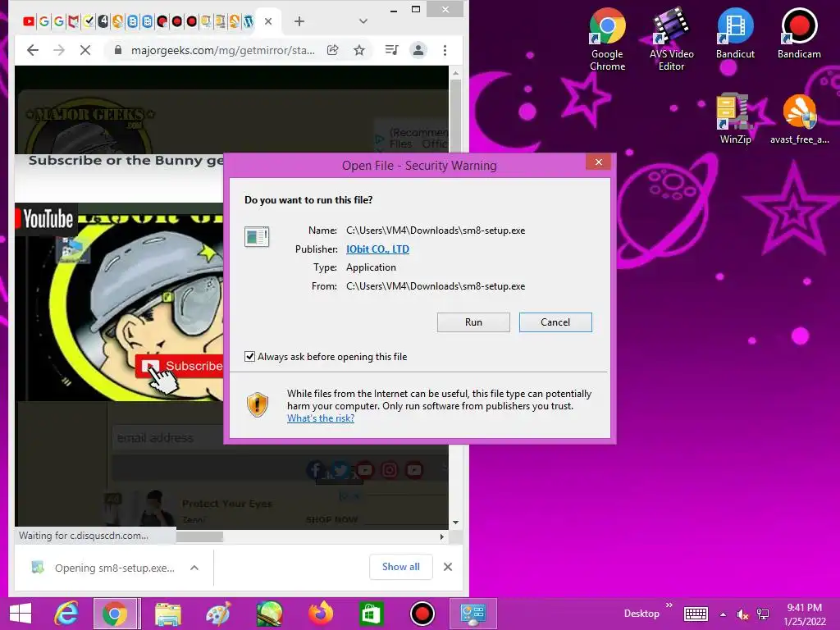
Task: Close the Open File Security Warning dialog
Action: click(x=598, y=162)
